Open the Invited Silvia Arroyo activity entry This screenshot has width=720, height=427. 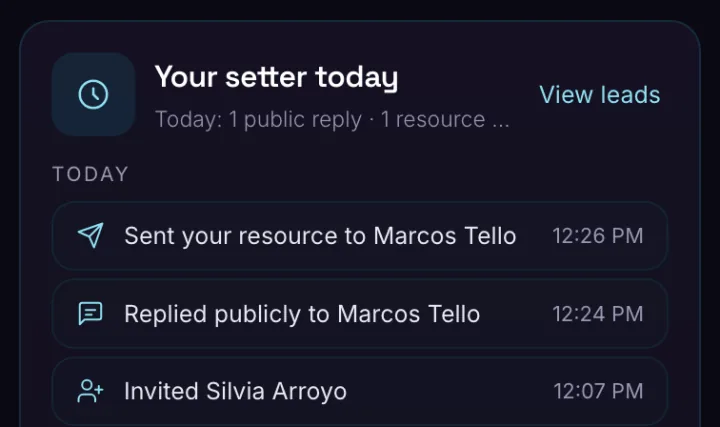click(360, 391)
